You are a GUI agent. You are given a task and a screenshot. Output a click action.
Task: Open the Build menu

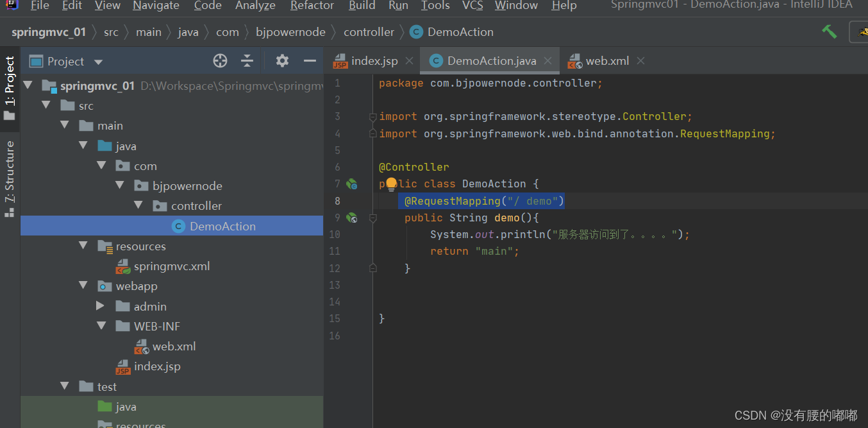pos(362,5)
